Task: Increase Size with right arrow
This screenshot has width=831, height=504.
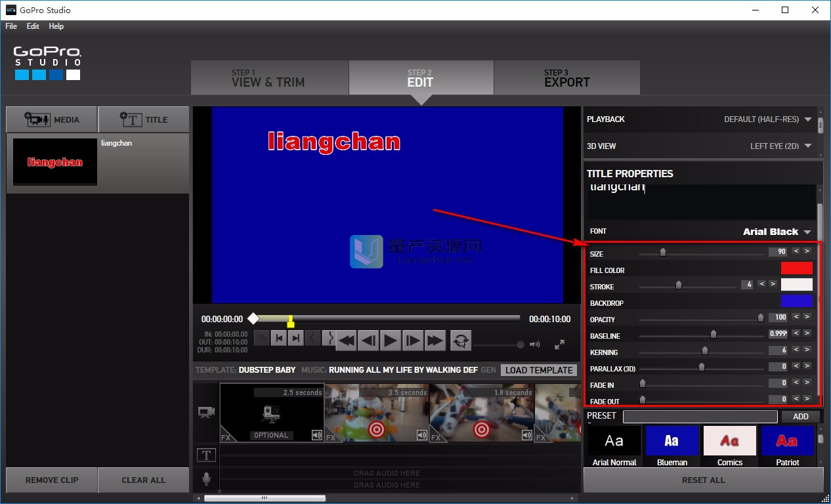Action: pos(807,251)
